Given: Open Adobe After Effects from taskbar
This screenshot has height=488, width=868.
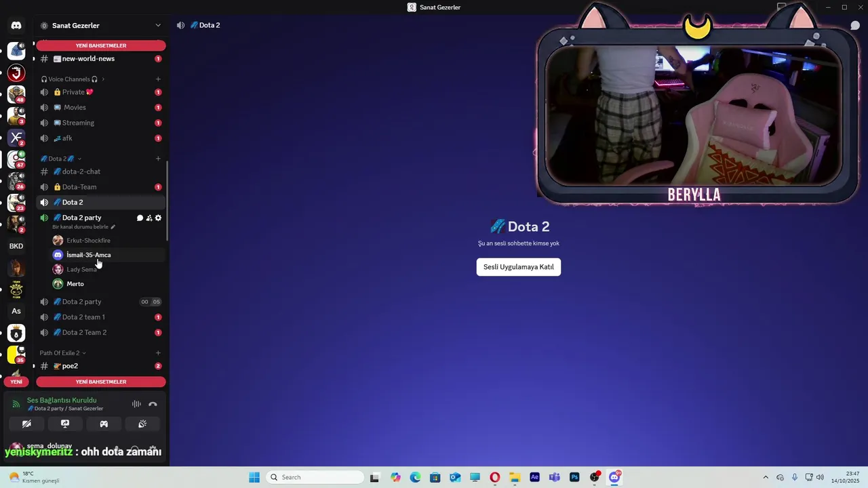Looking at the screenshot, I should [x=534, y=477].
